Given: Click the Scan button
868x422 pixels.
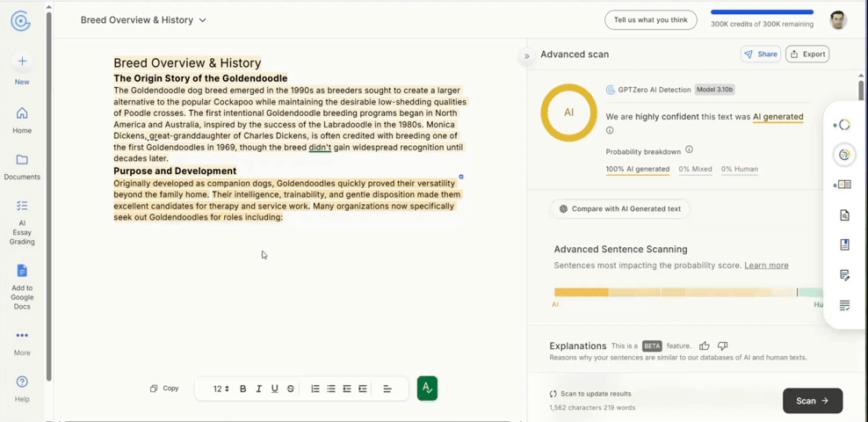Looking at the screenshot, I should pyautogui.click(x=812, y=401).
